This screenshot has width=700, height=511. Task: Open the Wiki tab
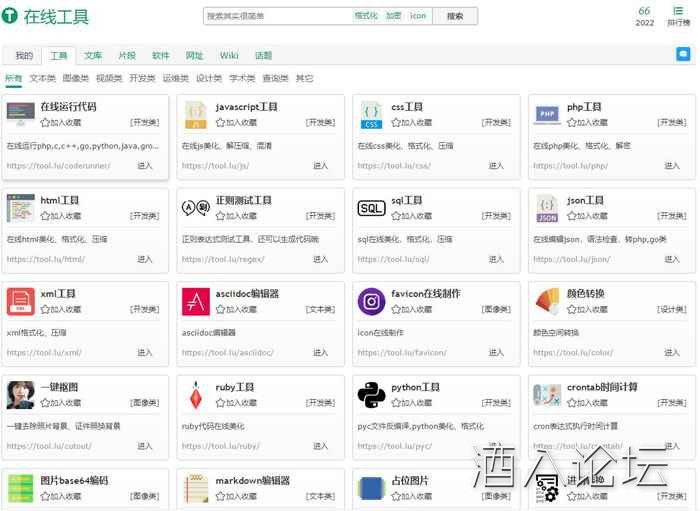[229, 56]
